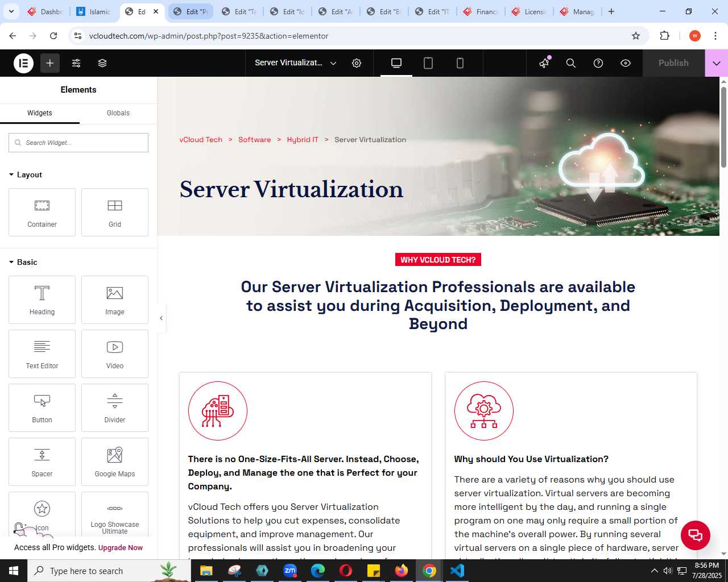Open the Structure layers icon
The height and width of the screenshot is (582, 728).
pyautogui.click(x=102, y=63)
